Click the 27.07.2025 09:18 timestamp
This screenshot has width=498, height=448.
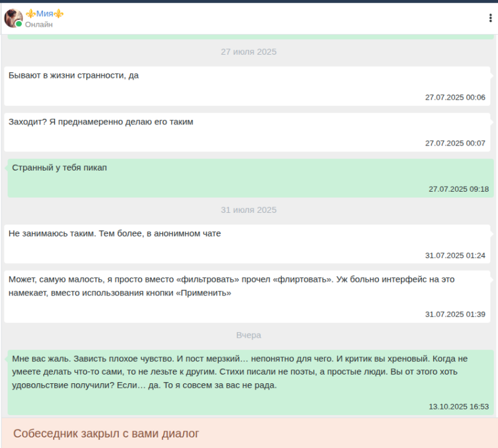[x=459, y=189]
